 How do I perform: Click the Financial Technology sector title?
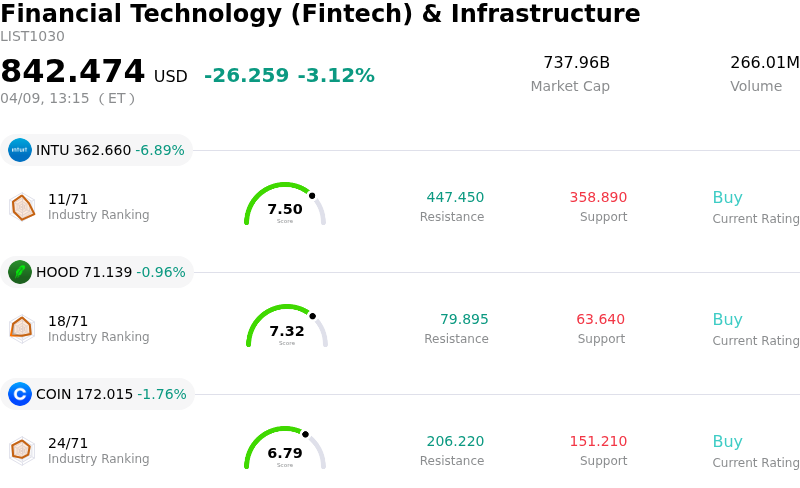click(x=320, y=14)
